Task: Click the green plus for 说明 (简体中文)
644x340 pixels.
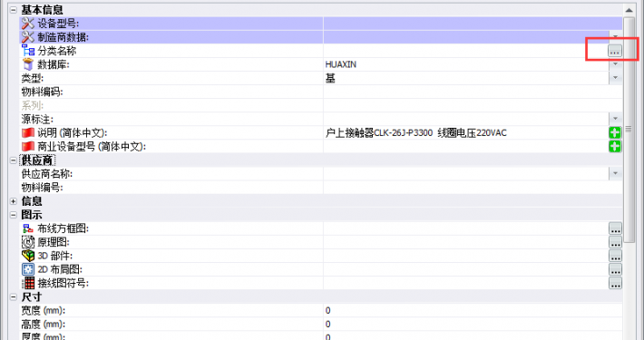Action: click(x=615, y=133)
